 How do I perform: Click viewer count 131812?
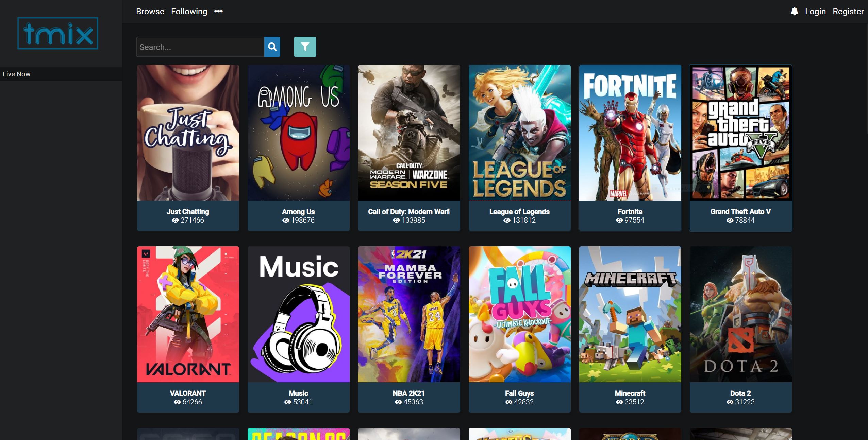pyautogui.click(x=524, y=220)
